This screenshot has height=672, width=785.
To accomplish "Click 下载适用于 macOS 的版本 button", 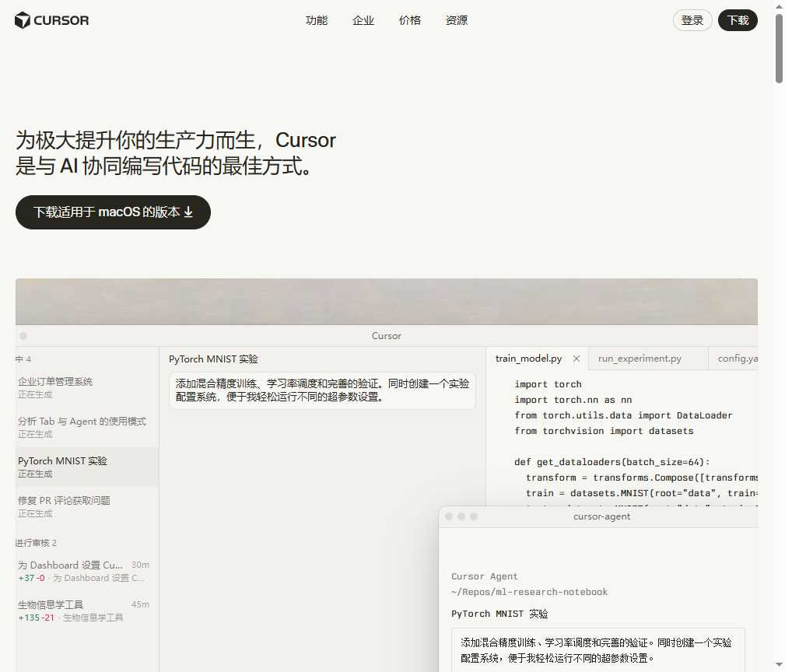I will 113,212.
